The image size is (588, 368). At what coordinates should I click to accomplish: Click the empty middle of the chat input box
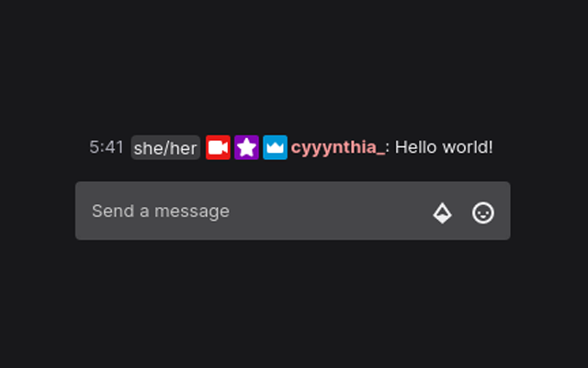pyautogui.click(x=322, y=211)
